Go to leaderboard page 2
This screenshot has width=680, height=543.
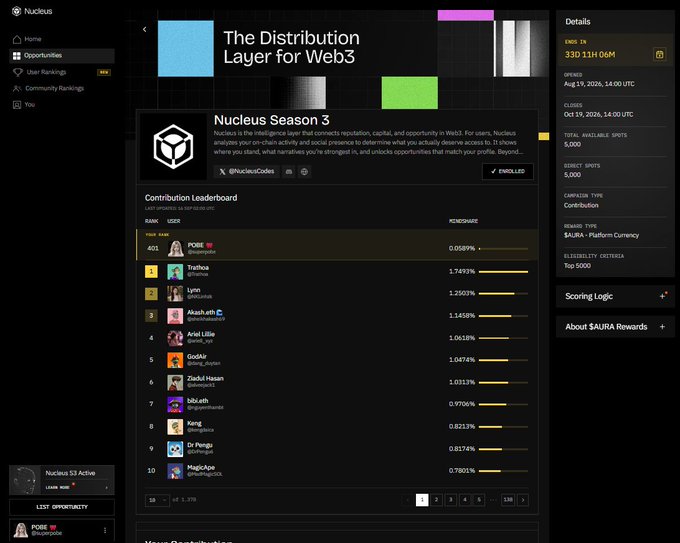(x=436, y=500)
